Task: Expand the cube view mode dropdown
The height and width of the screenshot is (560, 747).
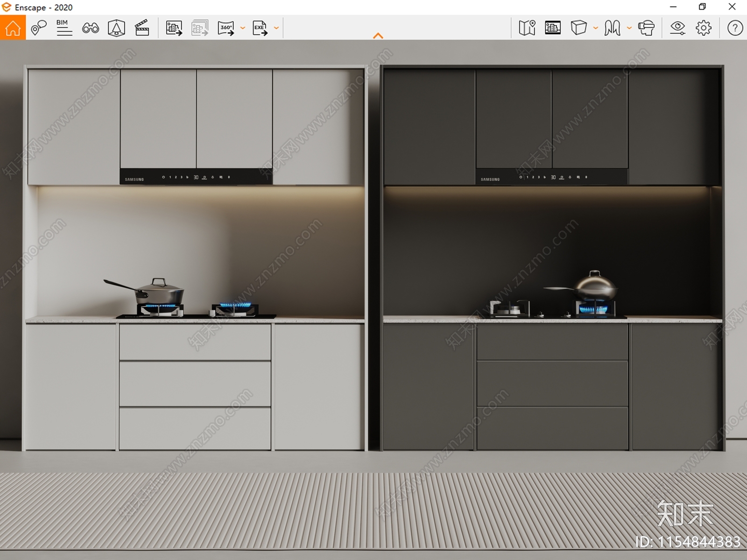Action: coord(595,28)
